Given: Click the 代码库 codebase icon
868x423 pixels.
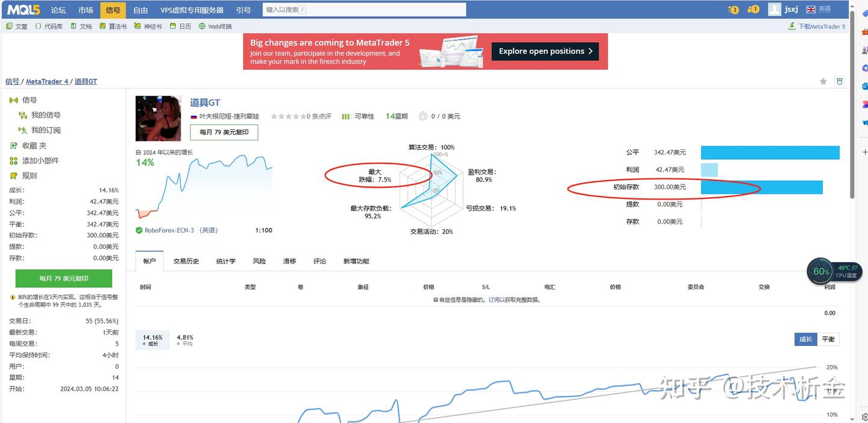Looking at the screenshot, I should 39,27.
